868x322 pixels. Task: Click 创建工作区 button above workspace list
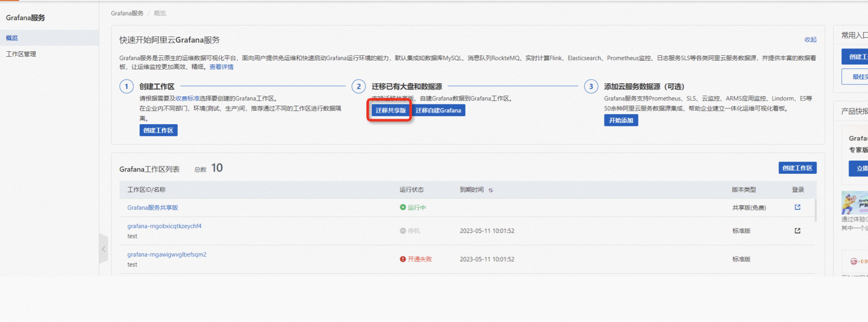[797, 168]
